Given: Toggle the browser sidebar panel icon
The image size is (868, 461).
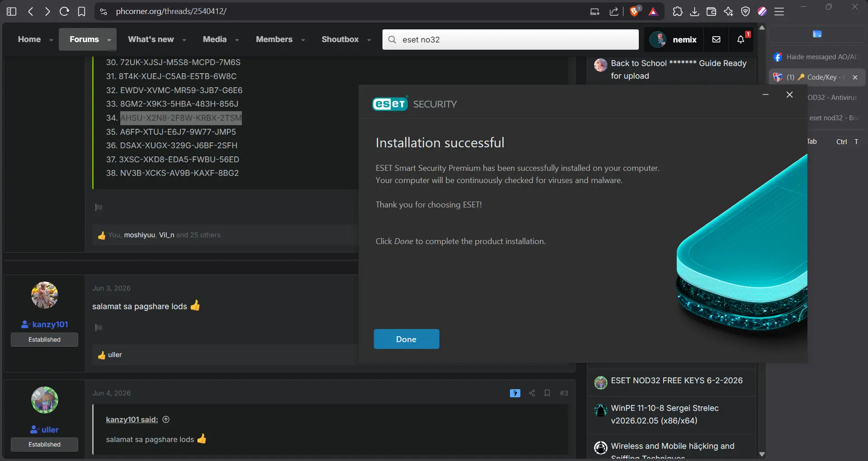Looking at the screenshot, I should [x=12, y=11].
